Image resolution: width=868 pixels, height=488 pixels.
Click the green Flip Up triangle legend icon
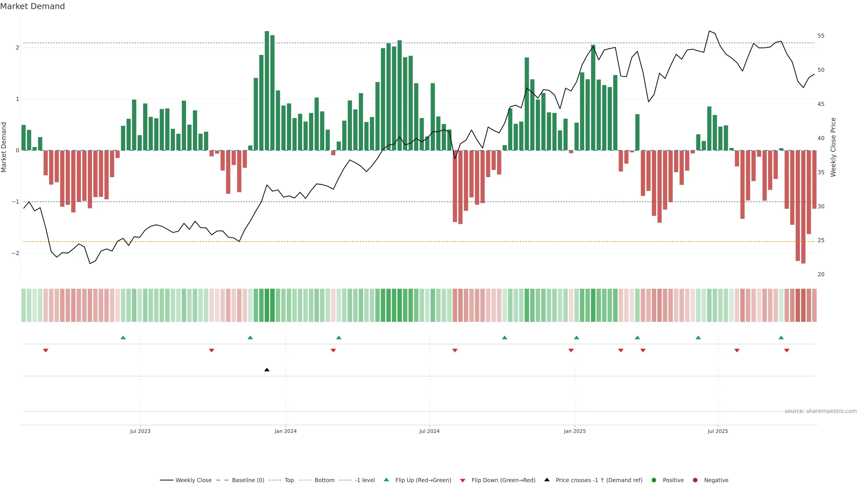coord(386,480)
